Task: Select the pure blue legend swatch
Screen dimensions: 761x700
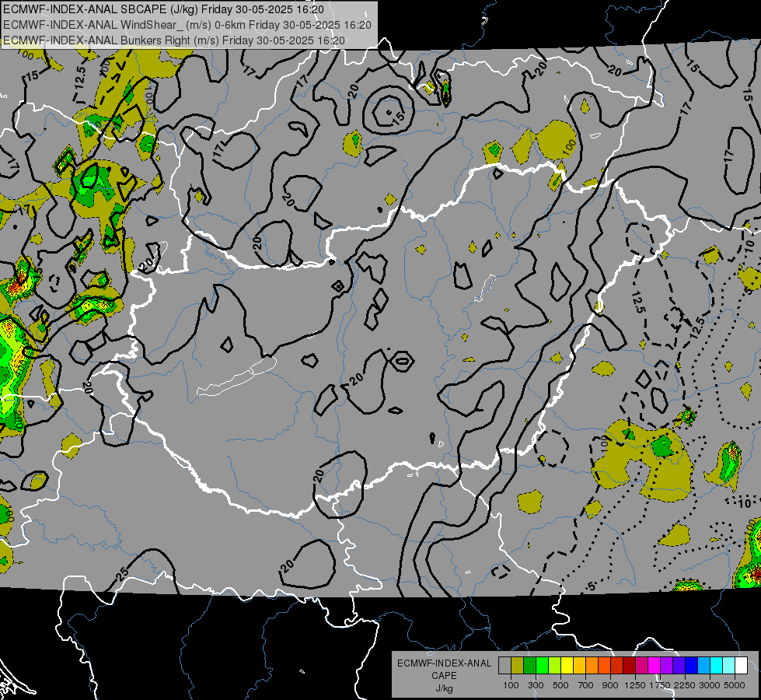Action: point(692,666)
